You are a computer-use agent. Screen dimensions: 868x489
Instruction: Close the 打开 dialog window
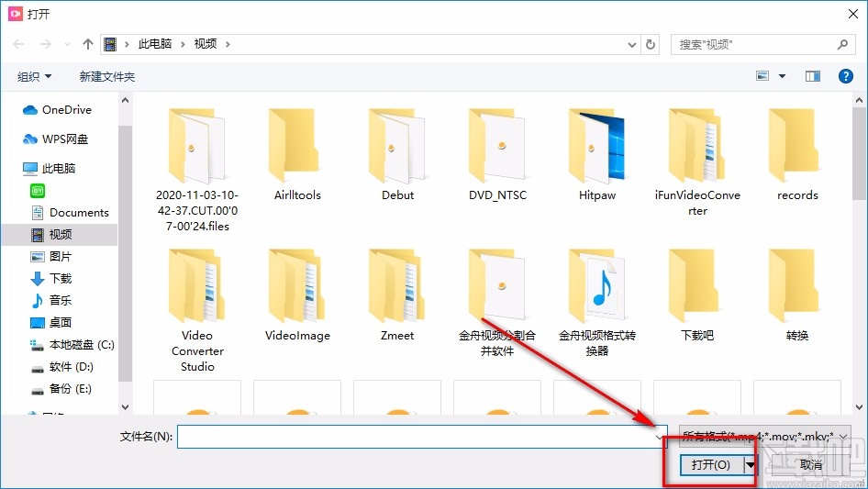[853, 14]
